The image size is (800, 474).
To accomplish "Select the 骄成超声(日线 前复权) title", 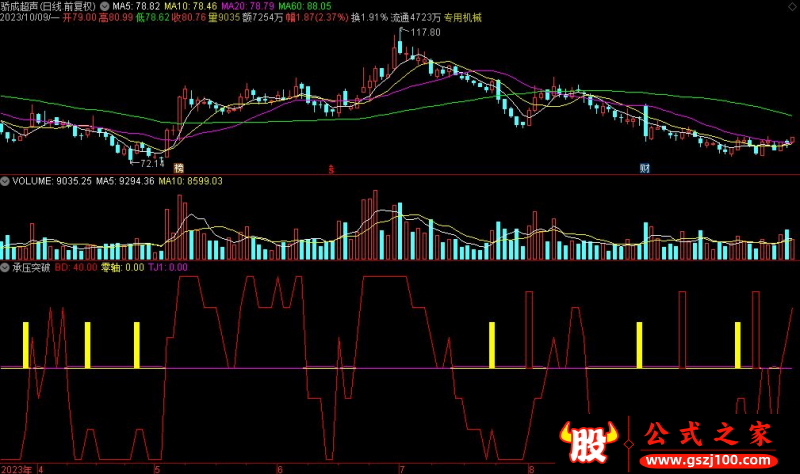I will [x=48, y=6].
